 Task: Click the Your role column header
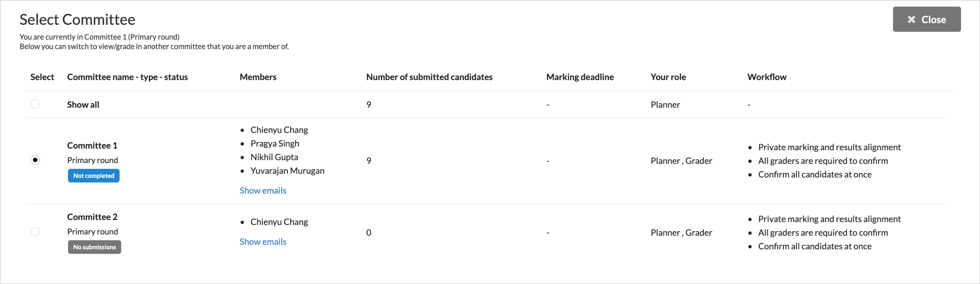[x=668, y=77]
